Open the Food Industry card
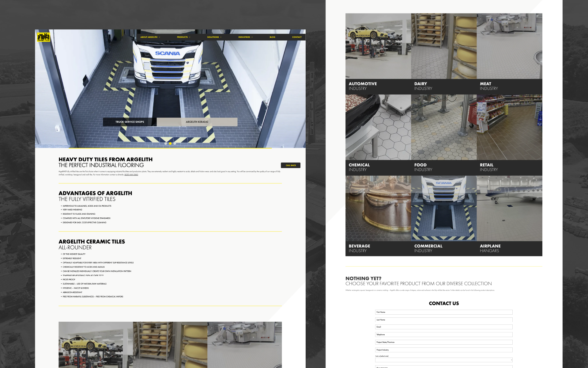The width and height of the screenshot is (588, 368). click(444, 135)
